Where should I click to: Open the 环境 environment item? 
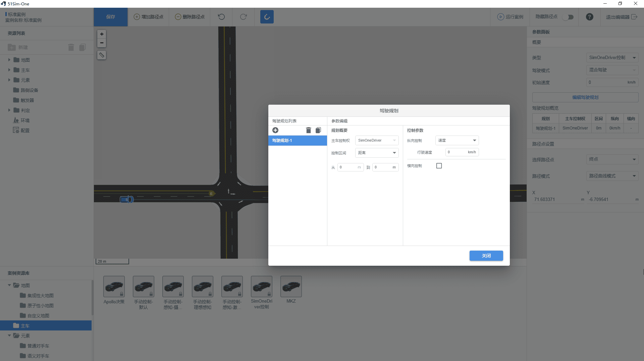(x=21, y=120)
